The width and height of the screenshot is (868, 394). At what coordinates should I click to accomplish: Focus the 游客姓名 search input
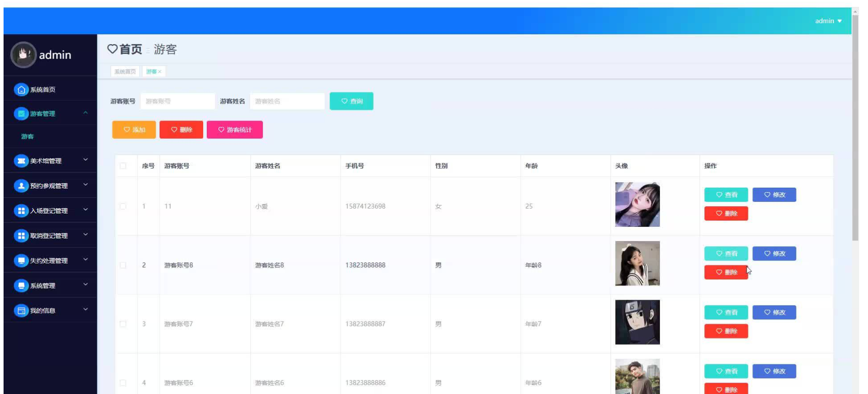coord(288,101)
